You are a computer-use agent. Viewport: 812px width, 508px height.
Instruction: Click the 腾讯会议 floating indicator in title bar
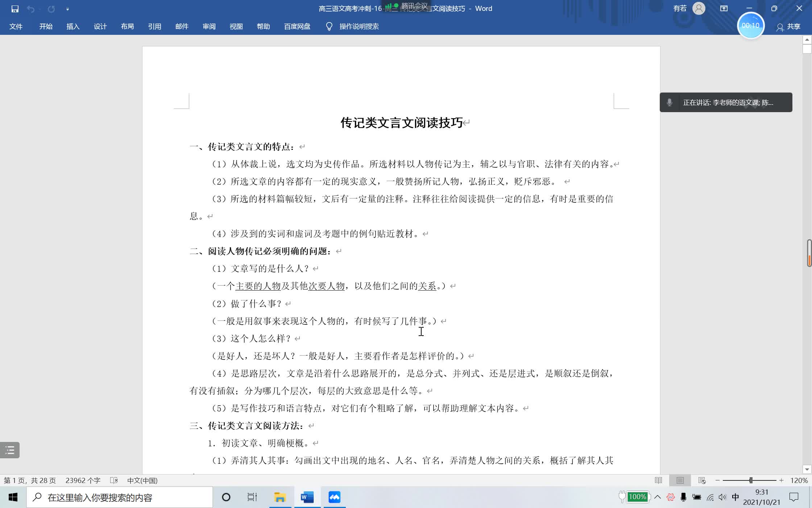coord(407,6)
